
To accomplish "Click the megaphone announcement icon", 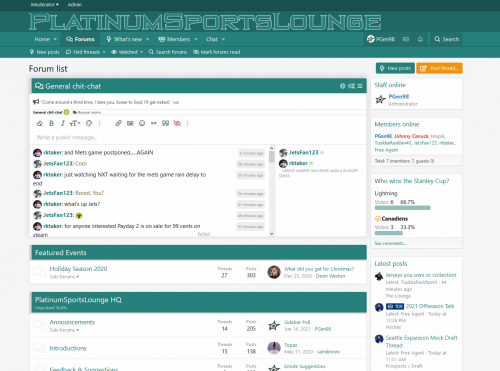I will [36, 102].
